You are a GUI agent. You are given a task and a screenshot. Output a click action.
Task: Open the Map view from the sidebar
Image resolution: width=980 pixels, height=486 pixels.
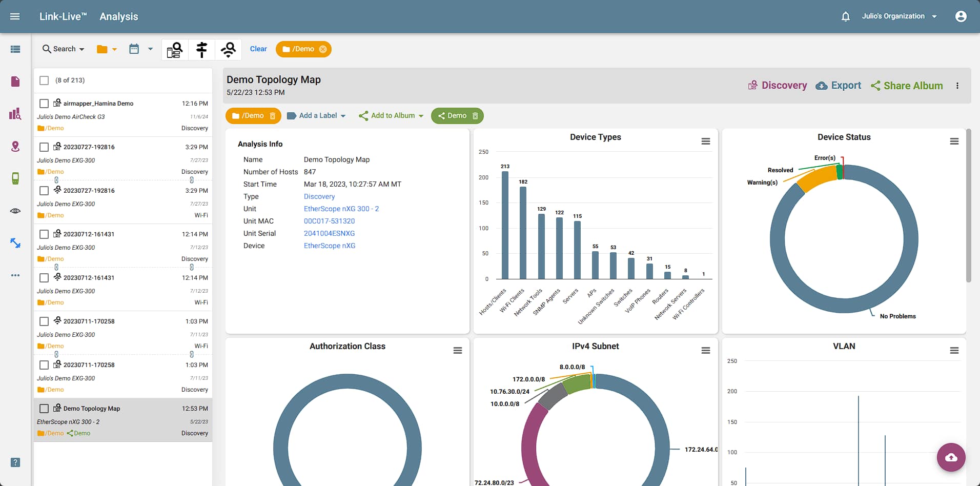point(15,146)
